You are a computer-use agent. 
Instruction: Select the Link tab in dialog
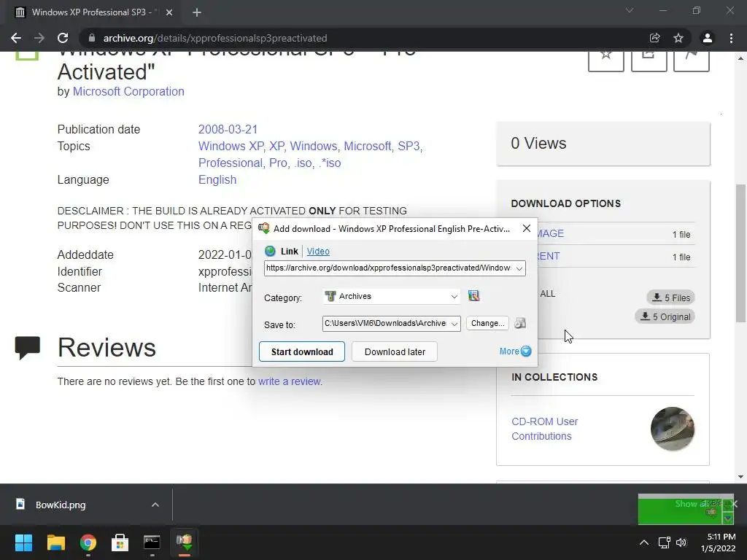click(289, 251)
